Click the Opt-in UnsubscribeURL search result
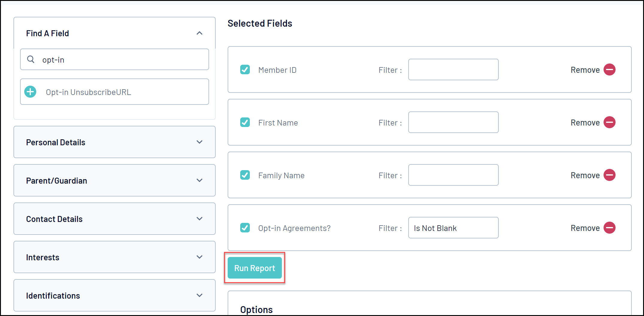 pyautogui.click(x=89, y=92)
